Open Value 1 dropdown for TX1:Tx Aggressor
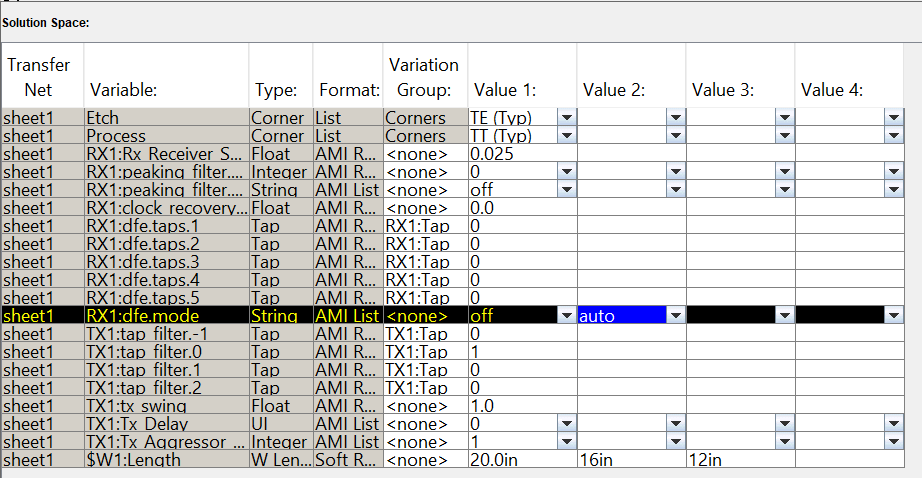922x478 pixels. 566,442
